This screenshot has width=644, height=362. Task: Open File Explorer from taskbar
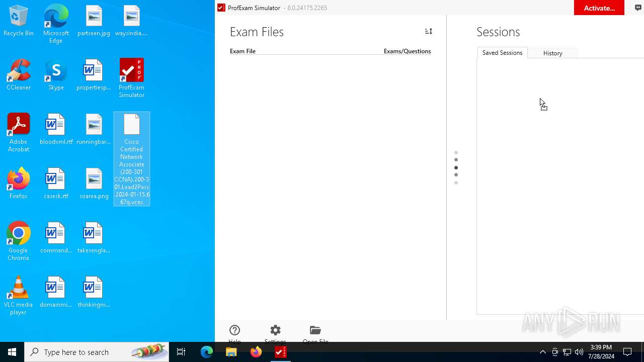pyautogui.click(x=231, y=352)
